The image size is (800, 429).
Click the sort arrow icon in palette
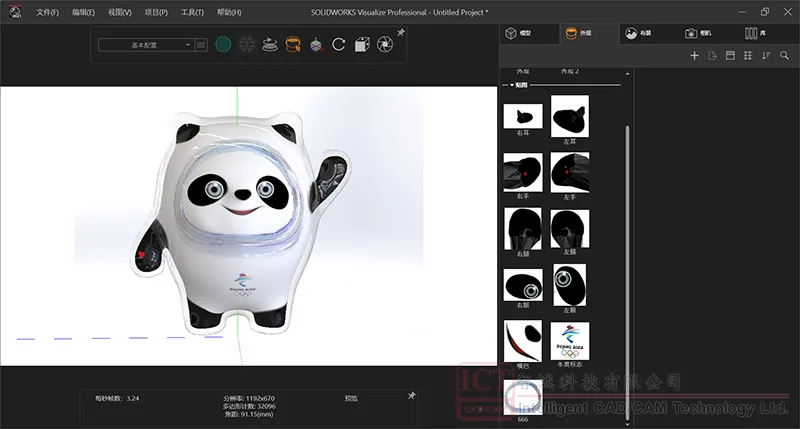pos(766,56)
